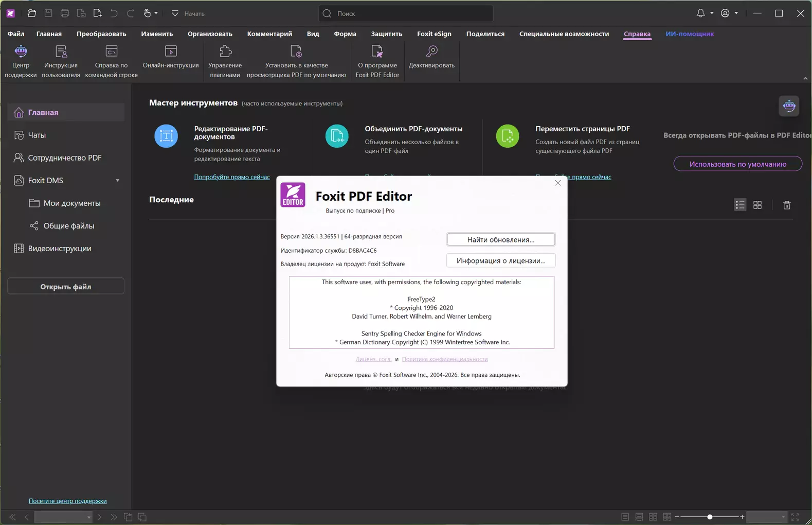This screenshot has height=525, width=812.
Task: Follow the Посетите центр поддержки link
Action: [68, 501]
